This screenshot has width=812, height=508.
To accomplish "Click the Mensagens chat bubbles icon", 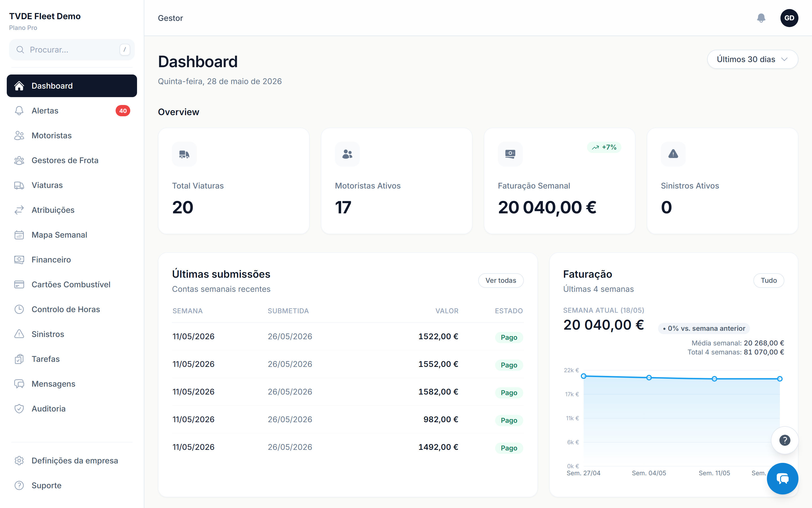I will coord(19,384).
